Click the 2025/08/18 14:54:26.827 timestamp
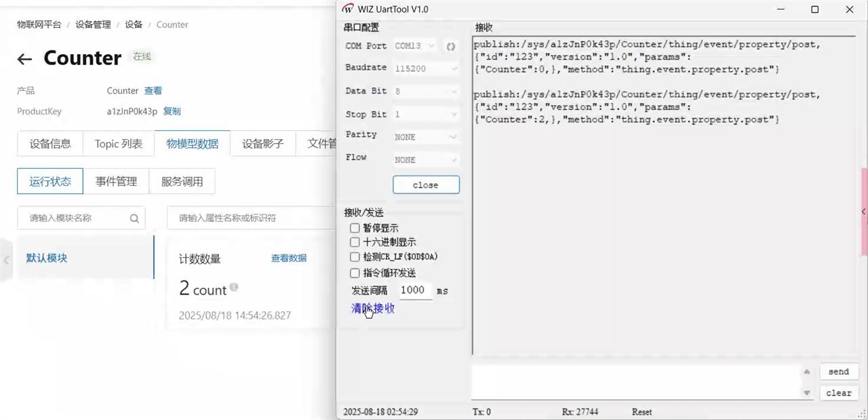Image resolution: width=868 pixels, height=420 pixels. pos(235,316)
